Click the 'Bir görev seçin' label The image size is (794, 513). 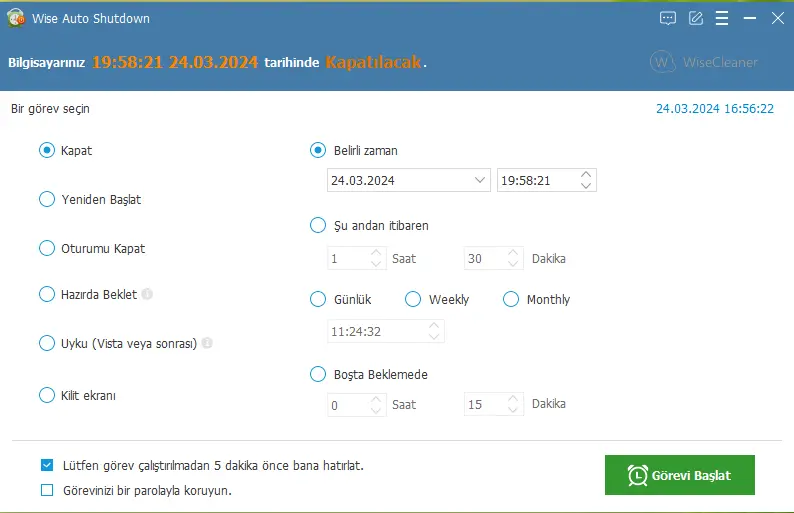point(50,109)
